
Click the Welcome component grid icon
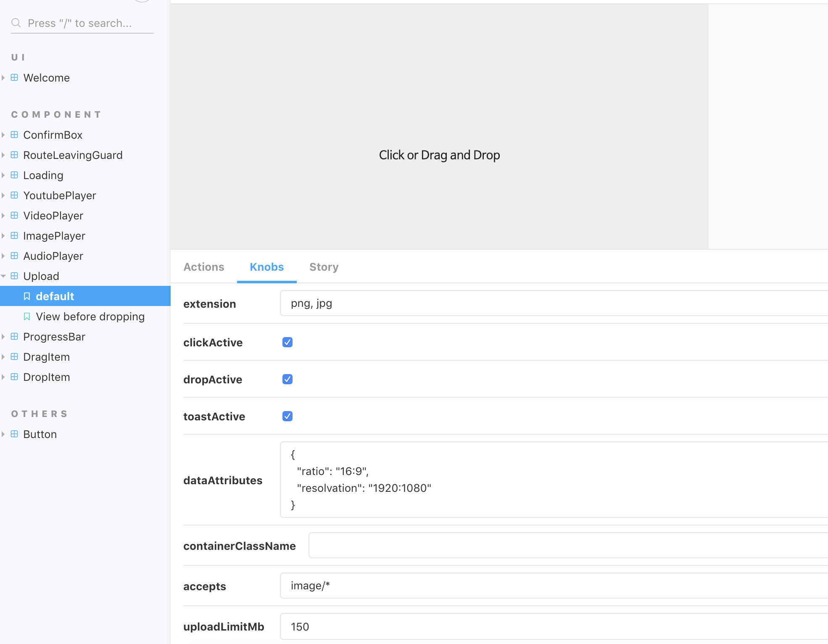[14, 77]
